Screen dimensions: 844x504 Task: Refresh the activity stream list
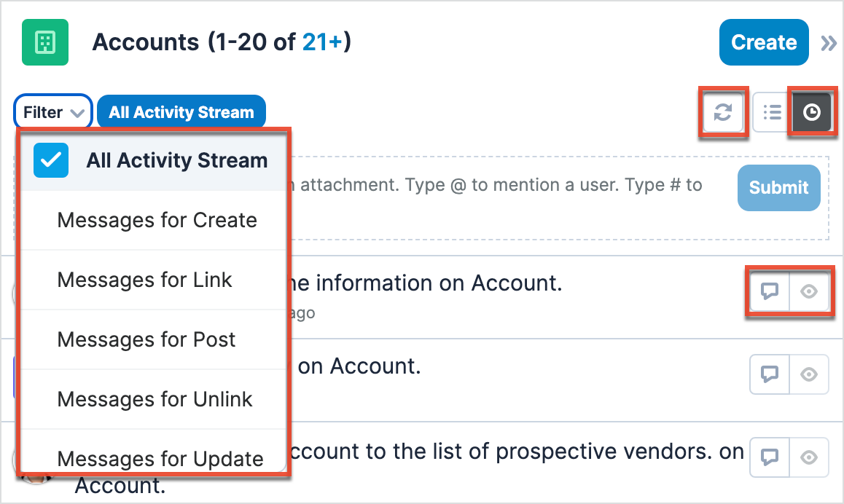722,112
